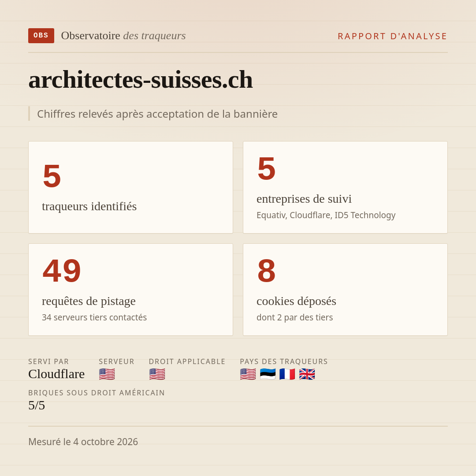
Task: Click the 'Pays des traqueurs' label
Action: (x=284, y=361)
